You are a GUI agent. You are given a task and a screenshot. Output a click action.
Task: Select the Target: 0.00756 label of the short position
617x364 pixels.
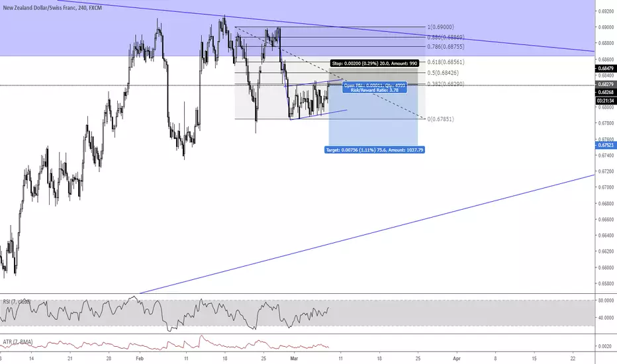[375, 150]
